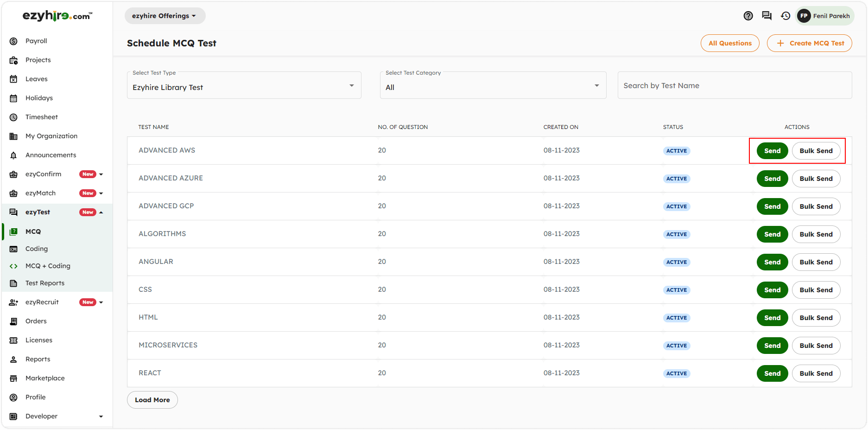Click the Test Reports document icon

(13, 283)
